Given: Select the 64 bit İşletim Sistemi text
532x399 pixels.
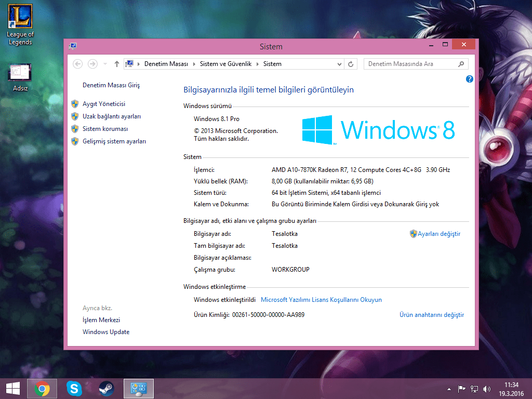Looking at the screenshot, I should click(x=326, y=193).
